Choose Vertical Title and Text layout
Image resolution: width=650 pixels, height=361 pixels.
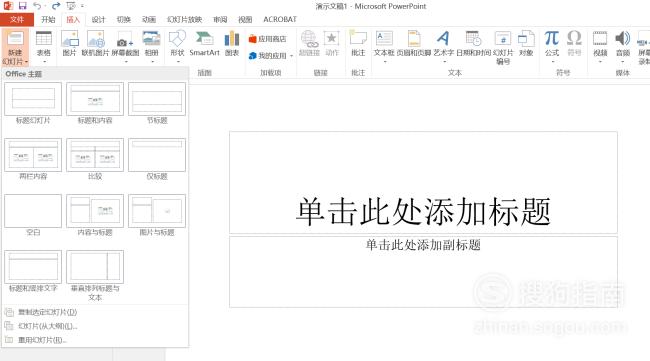(x=95, y=276)
